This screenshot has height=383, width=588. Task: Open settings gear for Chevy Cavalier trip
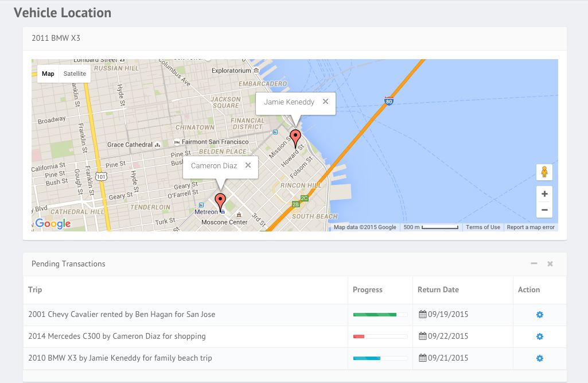[x=540, y=315]
